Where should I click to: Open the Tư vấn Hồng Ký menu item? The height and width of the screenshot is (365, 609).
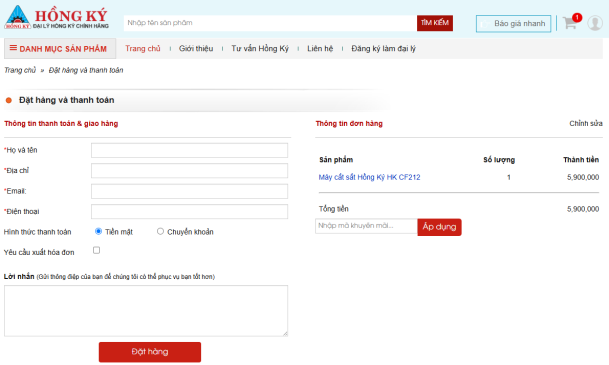click(260, 49)
